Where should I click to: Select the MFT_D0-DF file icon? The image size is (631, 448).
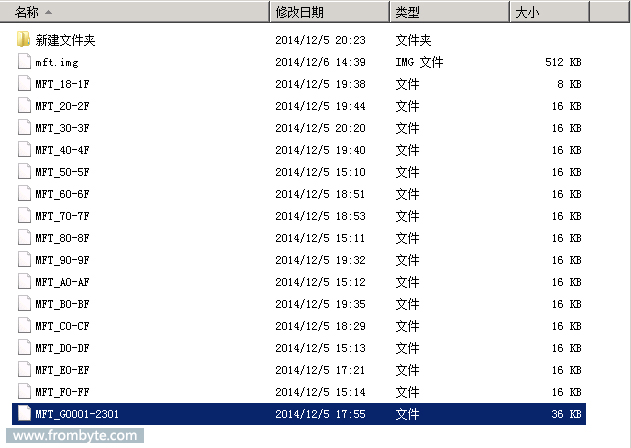tap(24, 348)
